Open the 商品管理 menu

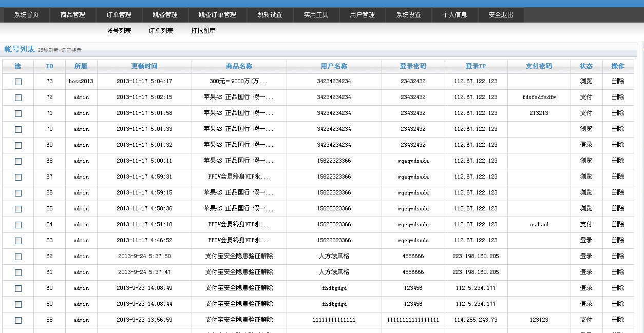pyautogui.click(x=72, y=15)
